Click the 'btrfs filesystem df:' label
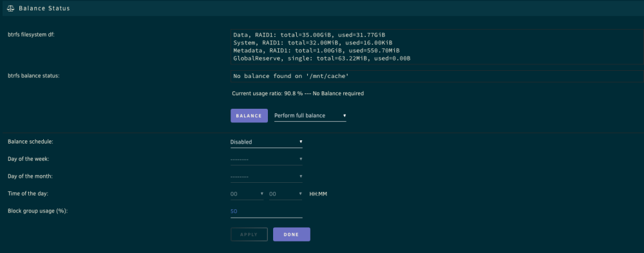Image resolution: width=644 pixels, height=253 pixels. [31, 35]
